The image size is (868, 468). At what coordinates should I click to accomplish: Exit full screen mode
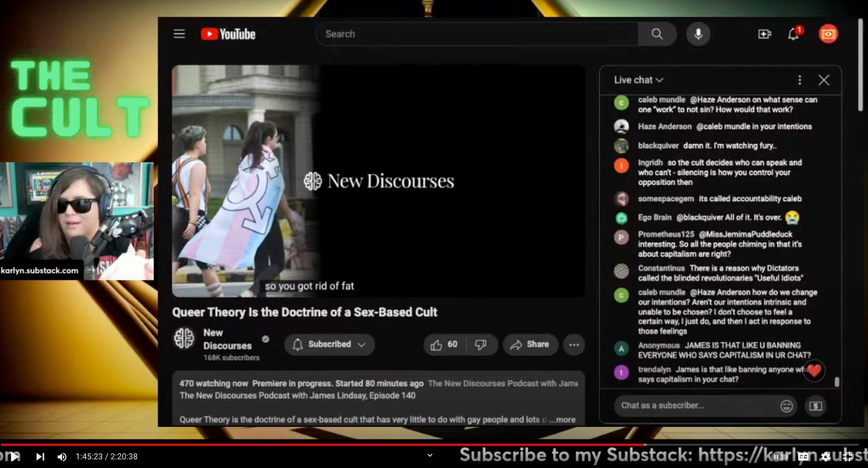point(848,456)
